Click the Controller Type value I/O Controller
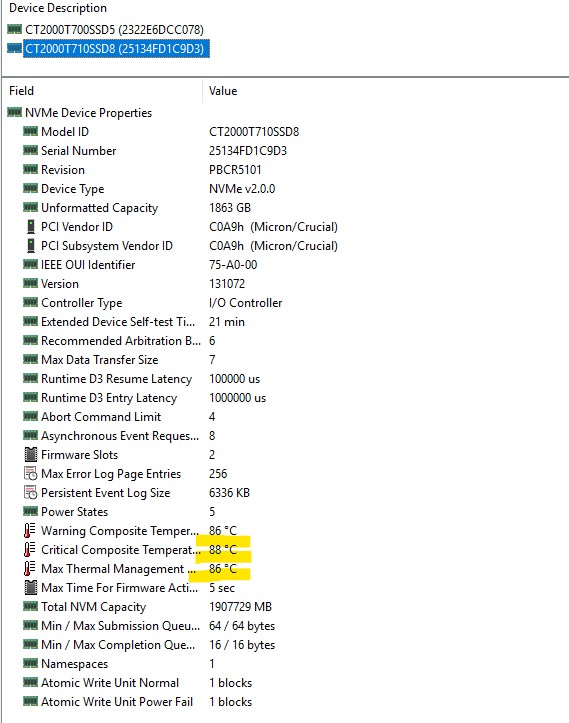Screen dimensions: 569x723 (245, 303)
